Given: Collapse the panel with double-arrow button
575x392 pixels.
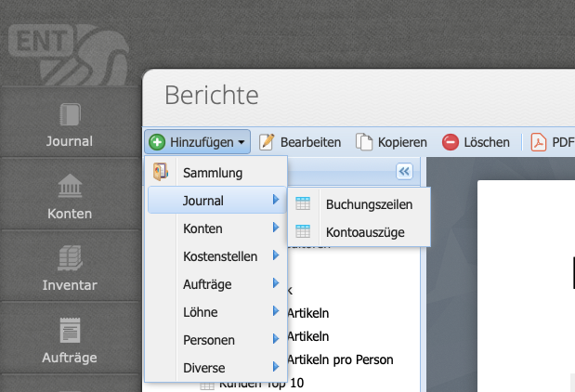Looking at the screenshot, I should [x=403, y=171].
